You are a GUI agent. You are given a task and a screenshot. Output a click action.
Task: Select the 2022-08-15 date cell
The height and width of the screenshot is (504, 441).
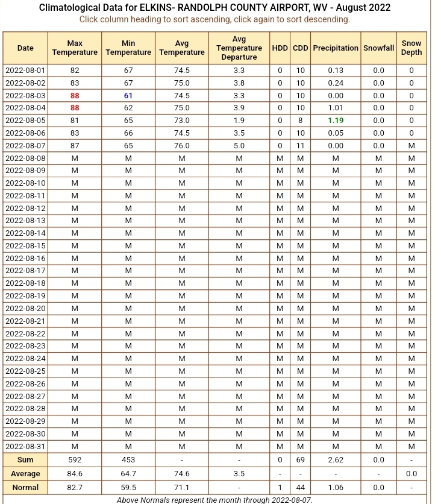25,246
